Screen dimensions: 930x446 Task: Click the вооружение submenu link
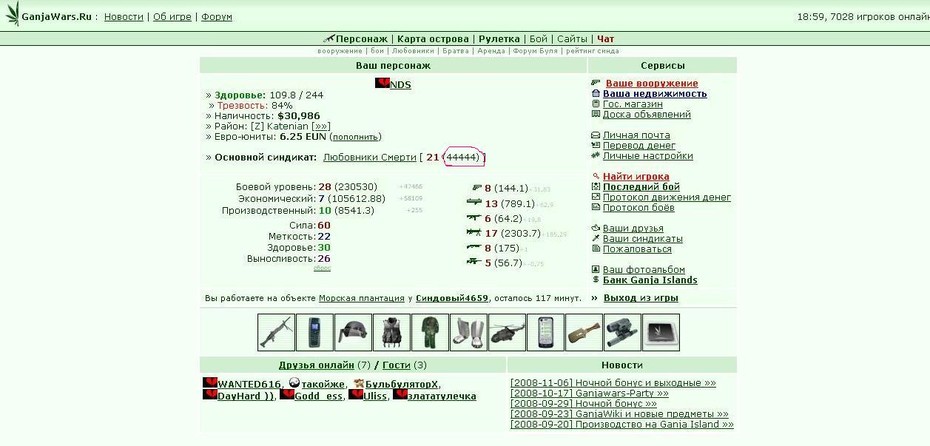339,51
